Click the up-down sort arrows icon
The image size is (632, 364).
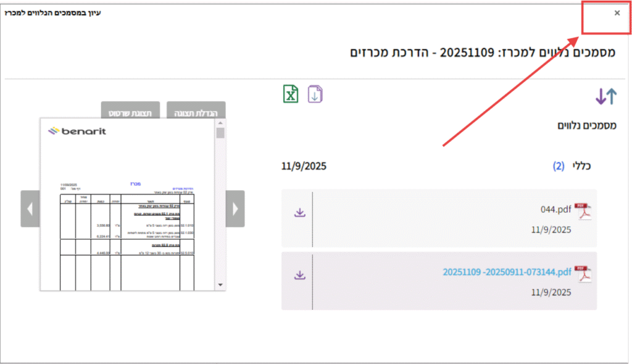pyautogui.click(x=605, y=96)
